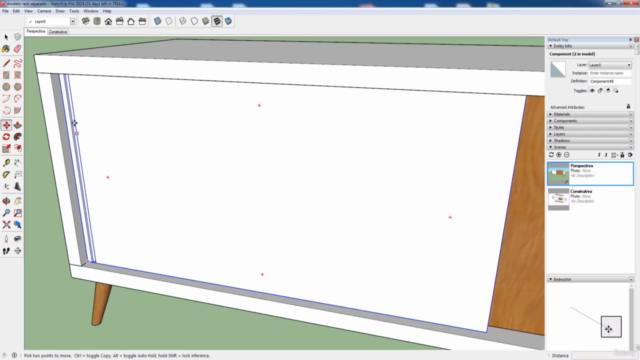Screen dimensions: 640x360
Task: Select the Zoom magnifier tool
Action: pyautogui.click(x=6, y=213)
